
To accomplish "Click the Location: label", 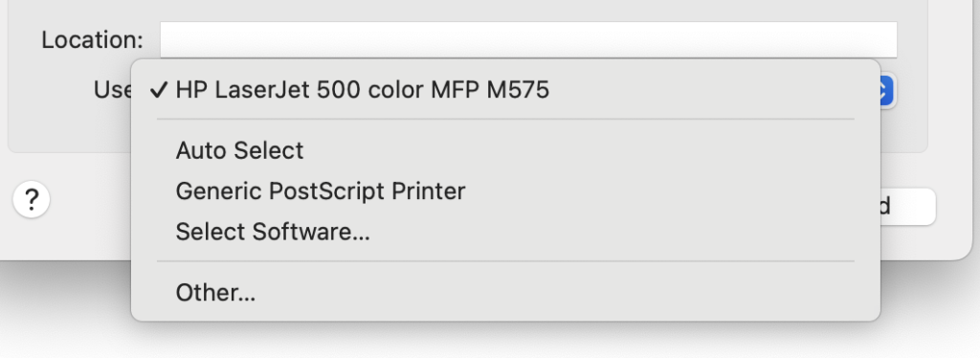I will 93,40.
